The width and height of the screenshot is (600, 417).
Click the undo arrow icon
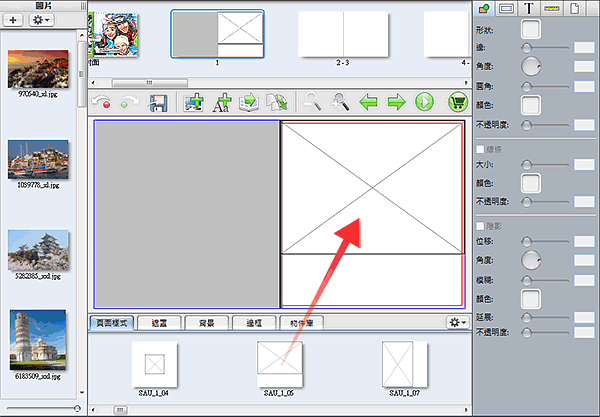(102, 103)
